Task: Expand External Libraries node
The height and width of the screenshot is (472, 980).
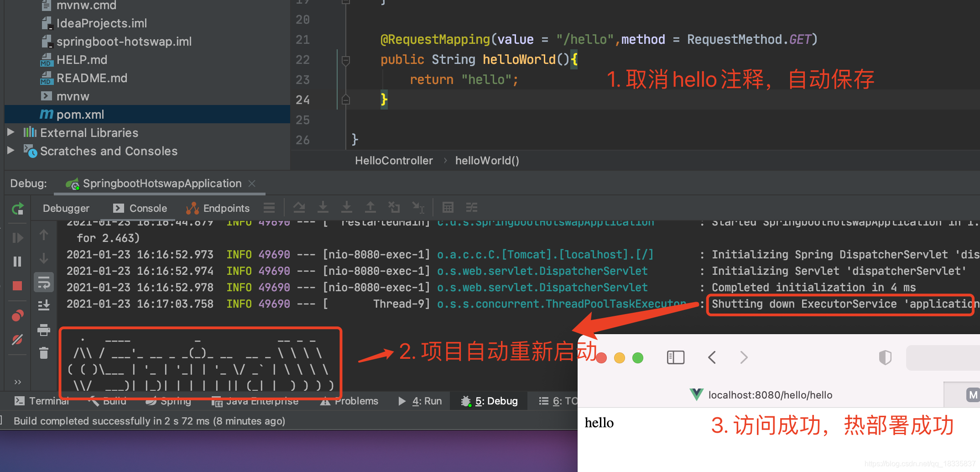Action: [x=10, y=132]
